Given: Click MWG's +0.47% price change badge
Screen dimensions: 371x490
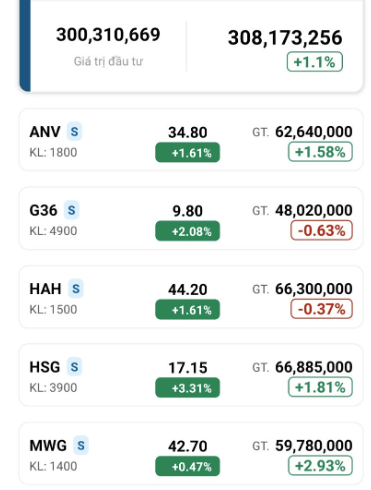Looking at the screenshot, I should (x=188, y=466).
